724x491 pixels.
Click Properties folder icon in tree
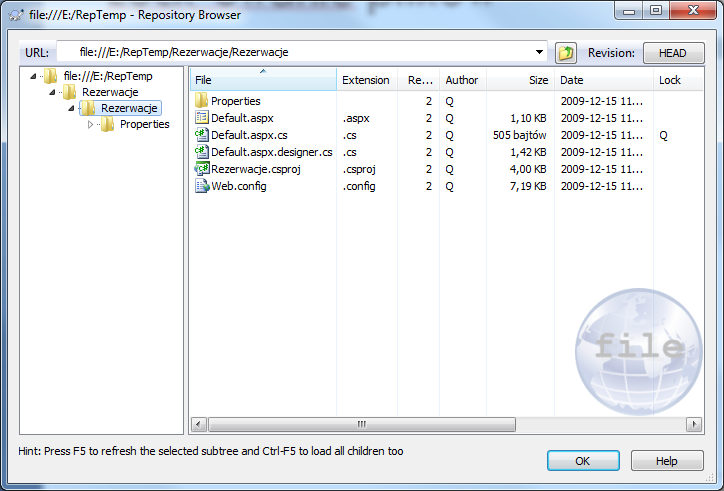click(107, 124)
